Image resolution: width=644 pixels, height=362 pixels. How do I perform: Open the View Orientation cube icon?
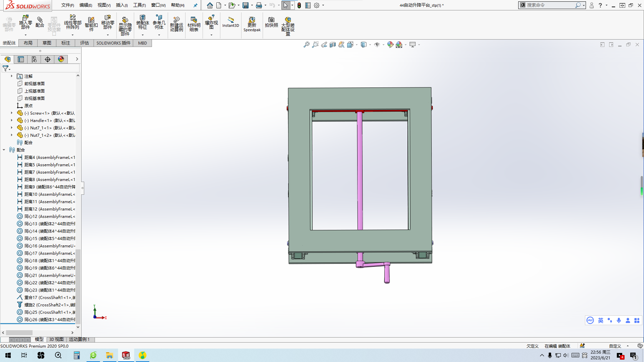point(350,45)
